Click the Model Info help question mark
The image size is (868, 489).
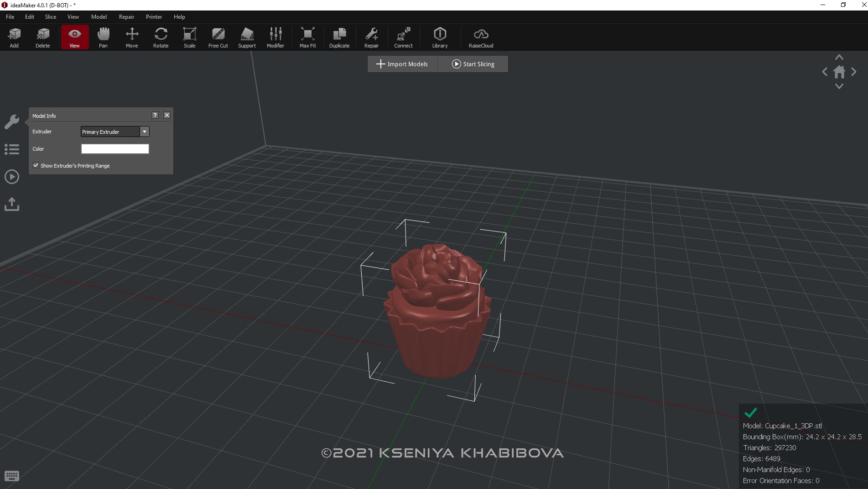(x=155, y=115)
